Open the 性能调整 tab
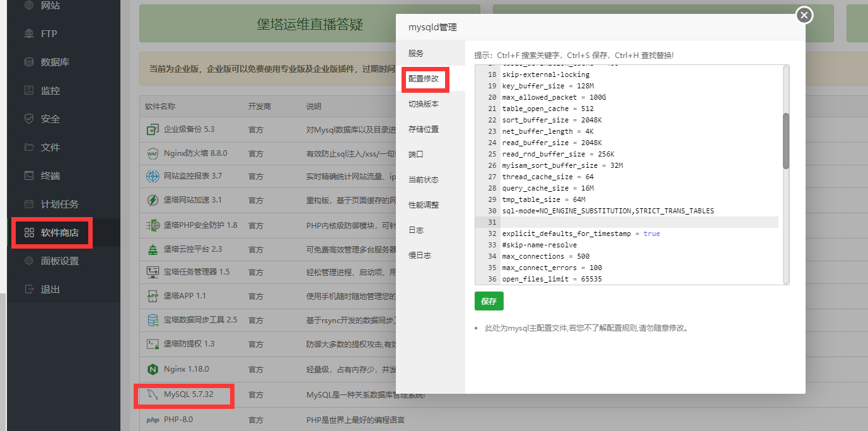The width and height of the screenshot is (868, 431). point(431,205)
